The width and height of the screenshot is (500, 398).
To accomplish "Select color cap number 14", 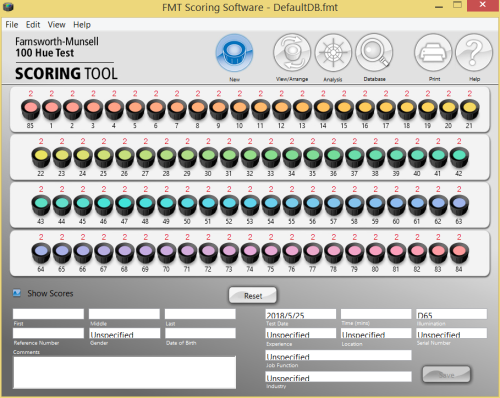I will (x=323, y=109).
